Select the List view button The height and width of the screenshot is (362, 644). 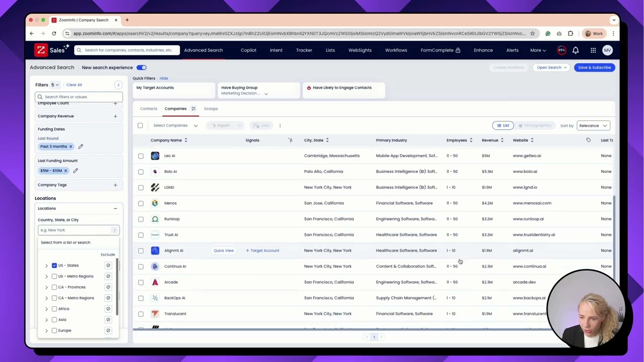pos(503,126)
